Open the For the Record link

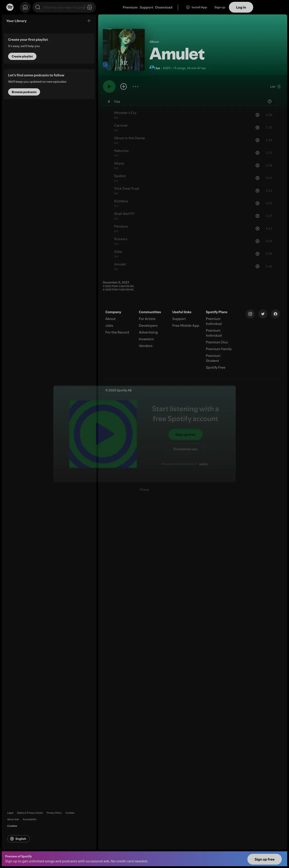117,332
